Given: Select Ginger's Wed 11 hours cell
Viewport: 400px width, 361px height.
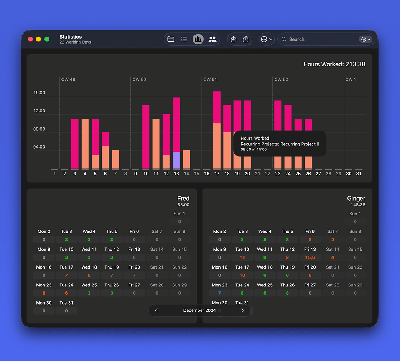Looking at the screenshot, I should pyautogui.click(x=265, y=257).
